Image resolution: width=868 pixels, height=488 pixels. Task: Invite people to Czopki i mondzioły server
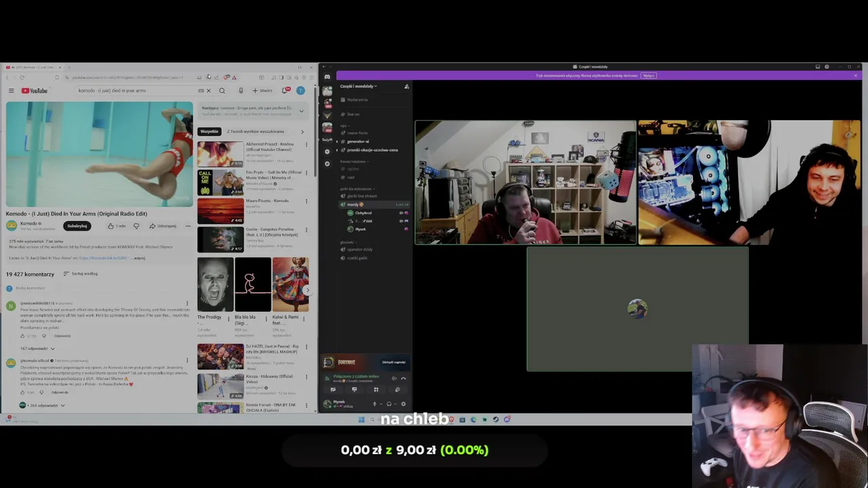(x=406, y=87)
